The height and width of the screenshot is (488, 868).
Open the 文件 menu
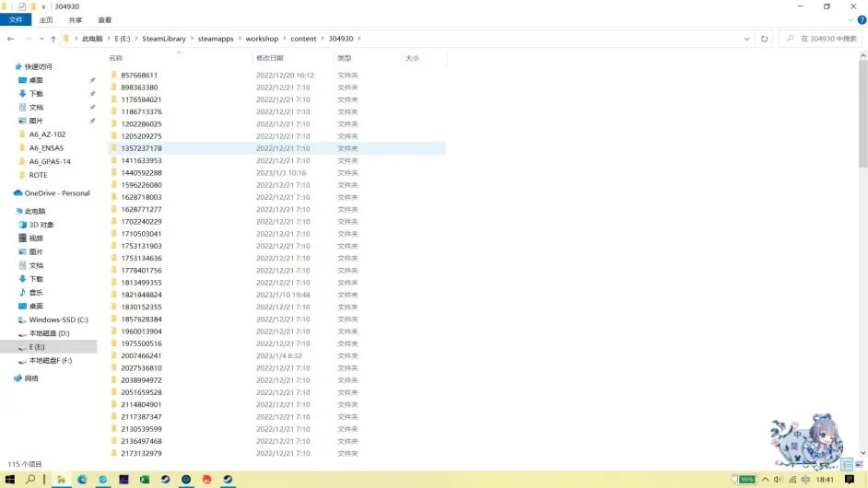[x=16, y=19]
